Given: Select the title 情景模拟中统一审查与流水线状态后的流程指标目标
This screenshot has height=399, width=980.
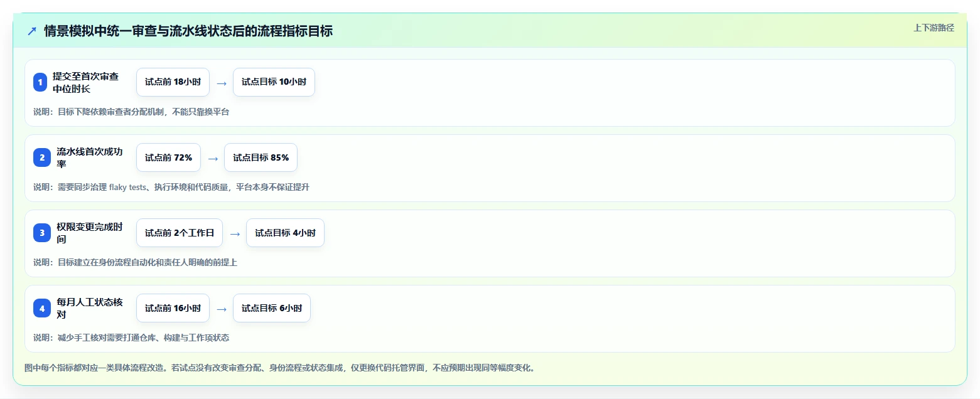Looking at the screenshot, I should tap(188, 31).
